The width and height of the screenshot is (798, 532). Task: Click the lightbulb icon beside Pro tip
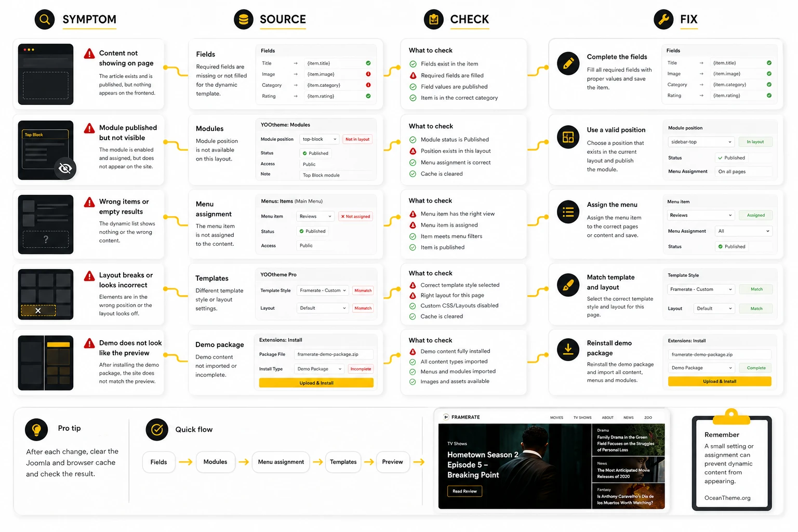click(36, 430)
